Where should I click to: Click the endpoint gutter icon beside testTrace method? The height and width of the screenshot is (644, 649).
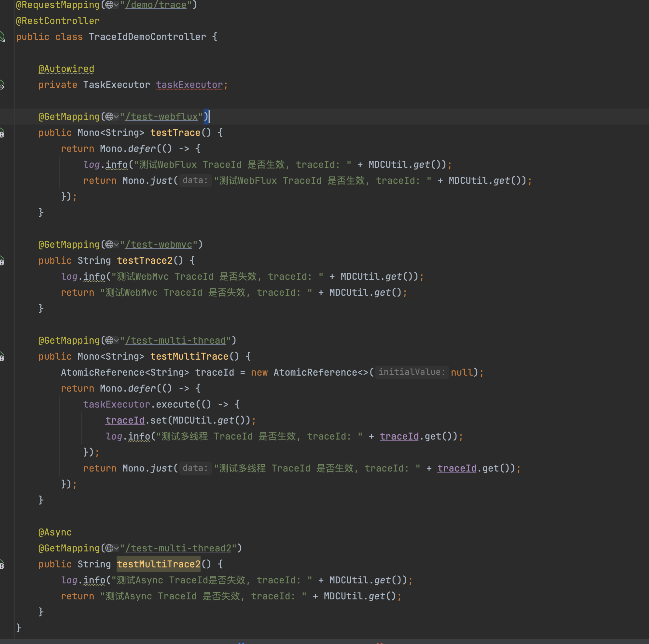tap(2, 133)
